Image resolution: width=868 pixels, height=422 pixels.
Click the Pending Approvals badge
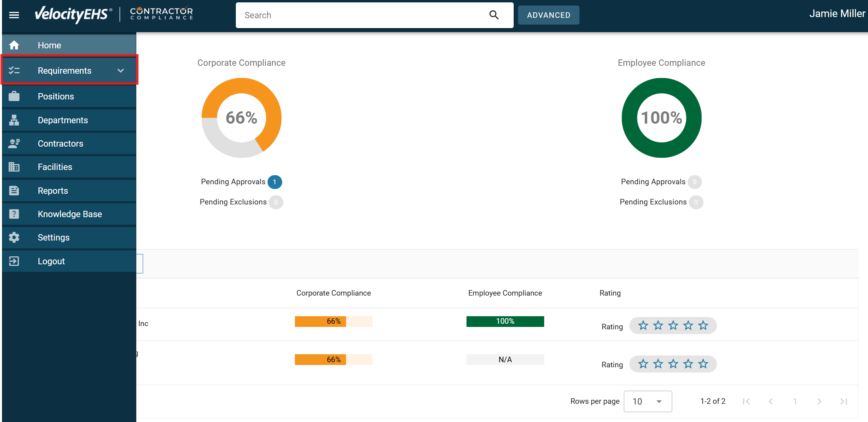274,182
